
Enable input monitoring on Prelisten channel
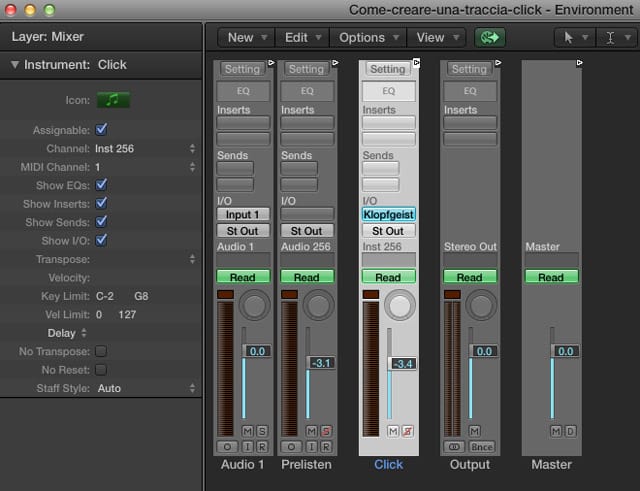coord(311,447)
